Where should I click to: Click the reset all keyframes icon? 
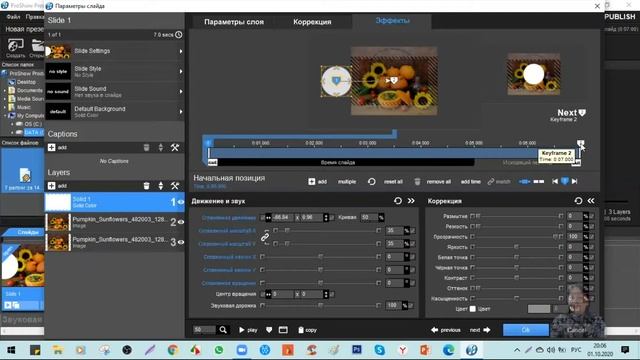[371, 181]
